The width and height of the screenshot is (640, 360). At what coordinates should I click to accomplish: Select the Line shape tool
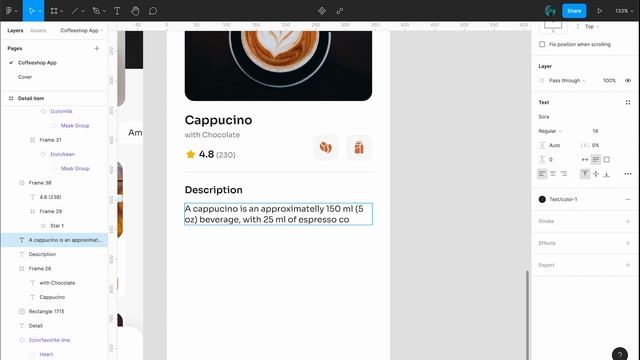click(x=75, y=11)
